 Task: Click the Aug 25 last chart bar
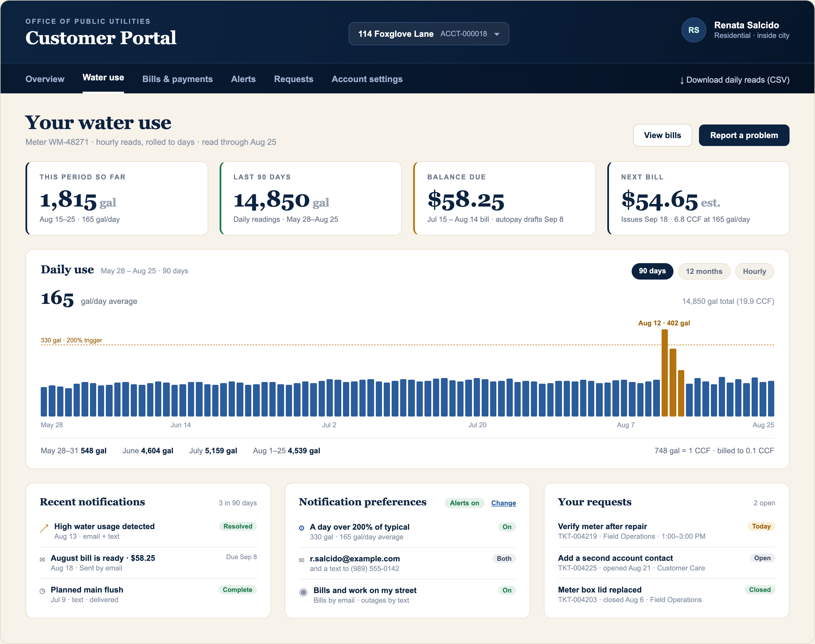(771, 399)
